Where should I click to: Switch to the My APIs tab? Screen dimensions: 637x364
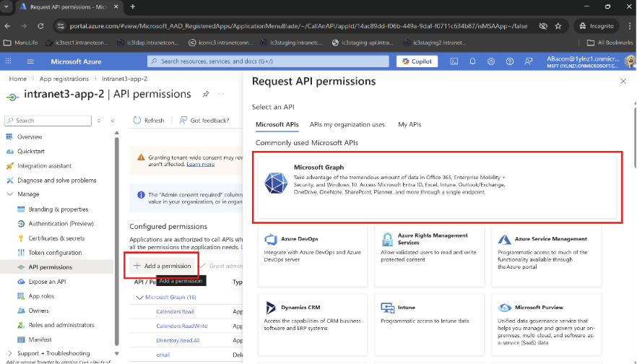tap(409, 124)
